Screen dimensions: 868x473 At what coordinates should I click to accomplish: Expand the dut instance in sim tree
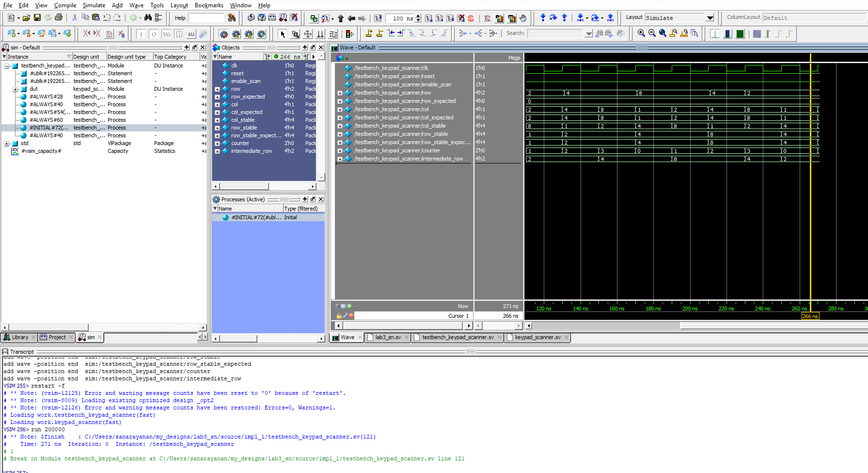coord(15,89)
